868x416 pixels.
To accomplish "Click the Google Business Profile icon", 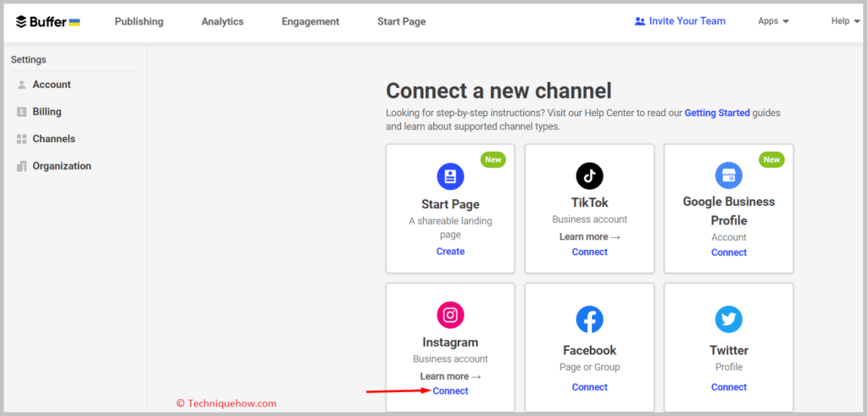I will [728, 176].
